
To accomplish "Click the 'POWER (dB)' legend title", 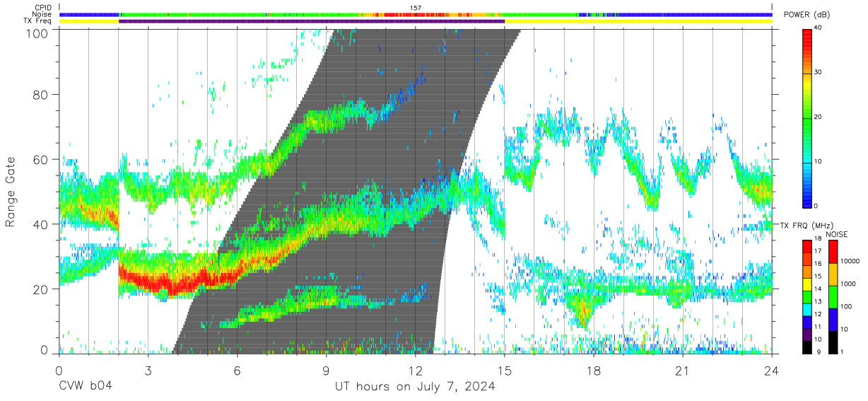I will pyautogui.click(x=806, y=15).
